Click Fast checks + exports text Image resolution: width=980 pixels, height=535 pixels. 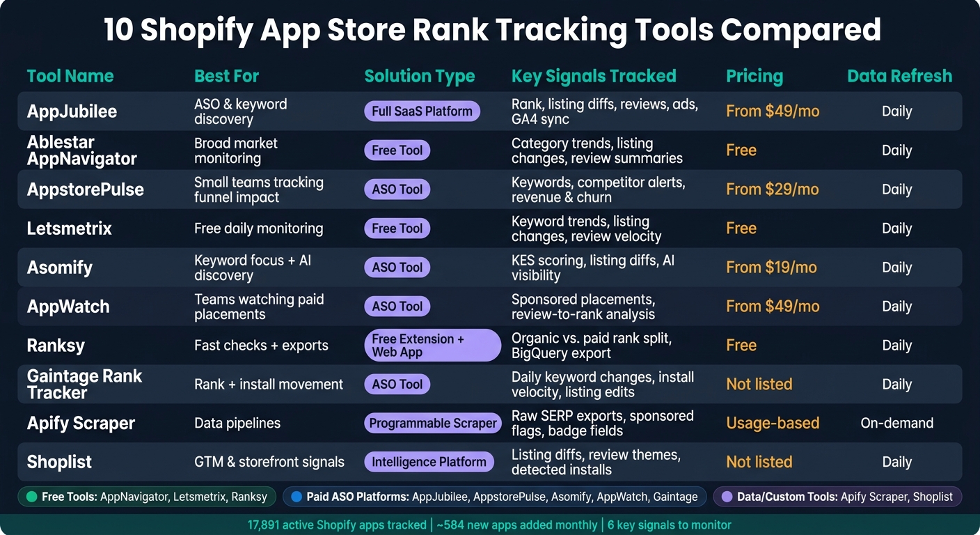tap(261, 346)
